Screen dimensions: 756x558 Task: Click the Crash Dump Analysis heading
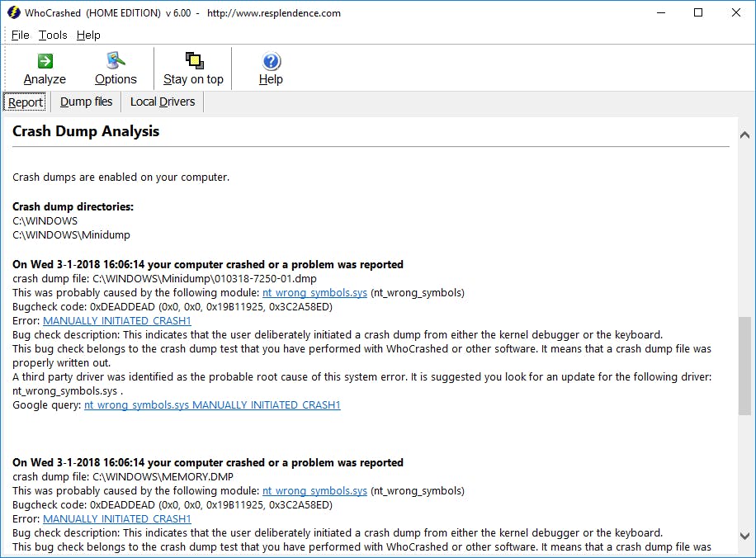[x=86, y=131]
